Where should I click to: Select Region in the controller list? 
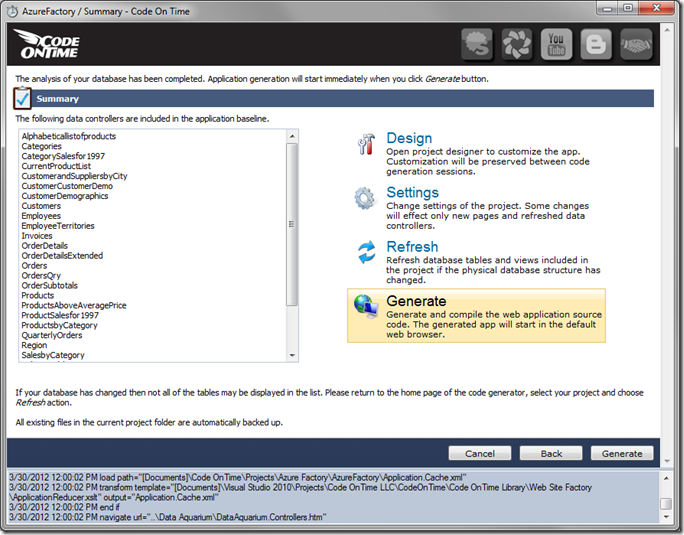pos(34,345)
